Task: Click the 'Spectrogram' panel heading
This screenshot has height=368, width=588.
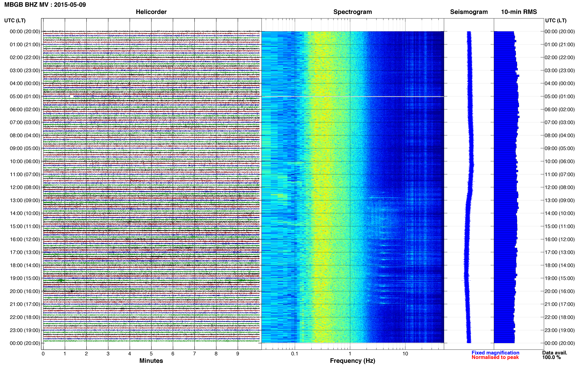Action: click(x=352, y=12)
